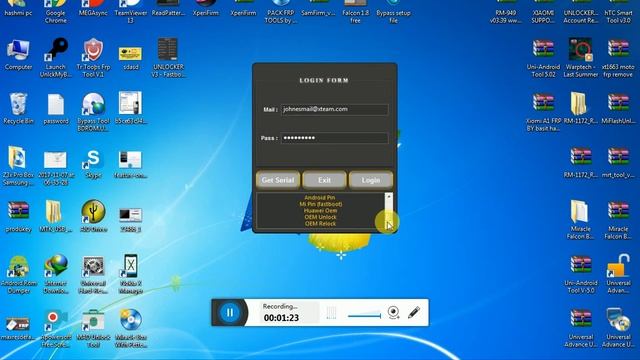Viewport: 640px width, 360px height.
Task: Select the Warptech Last Summer icon
Action: click(580, 58)
